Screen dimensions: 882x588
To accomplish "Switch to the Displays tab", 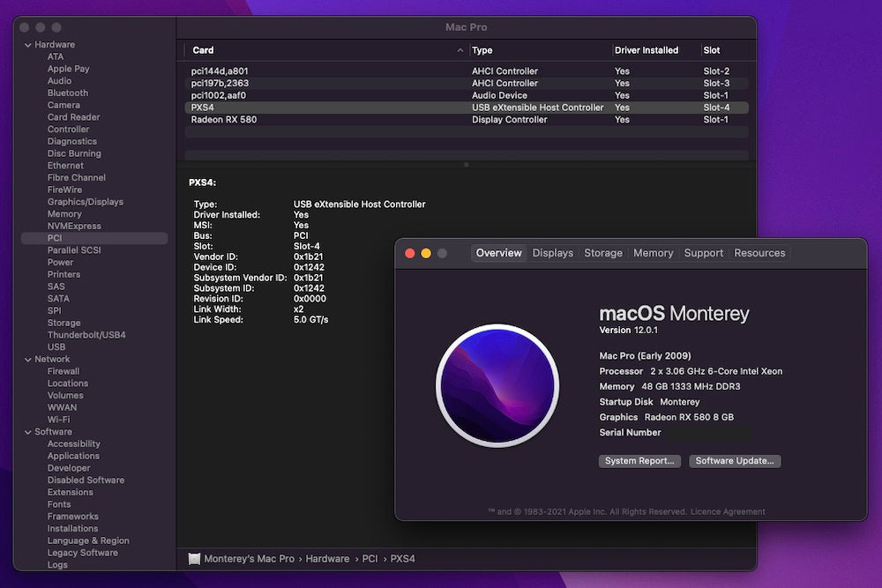I will click(552, 253).
